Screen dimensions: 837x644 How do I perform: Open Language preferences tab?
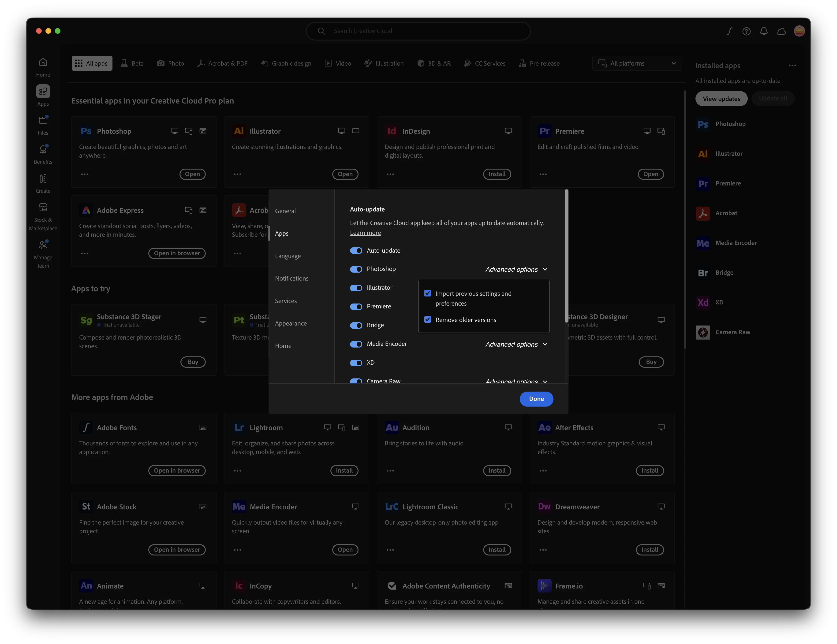coord(288,256)
